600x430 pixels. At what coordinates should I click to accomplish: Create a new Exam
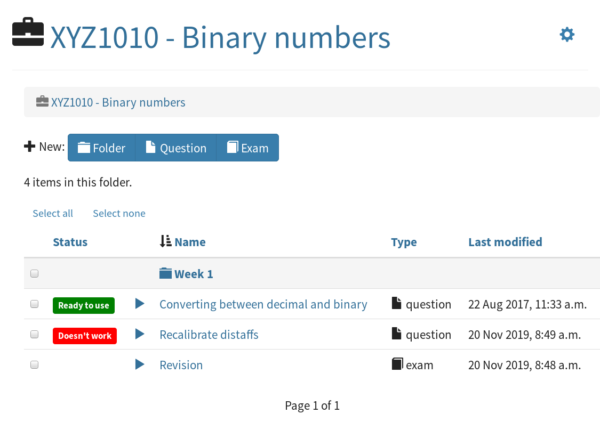tap(248, 148)
